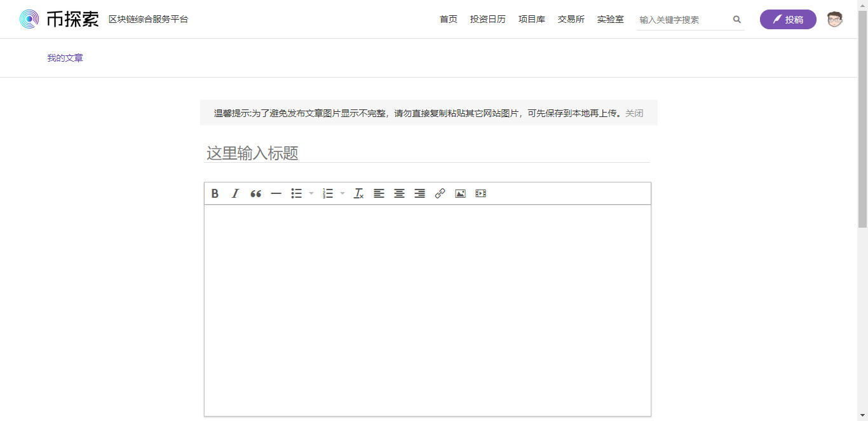Align text to the left
This screenshot has width=868, height=421.
point(379,193)
